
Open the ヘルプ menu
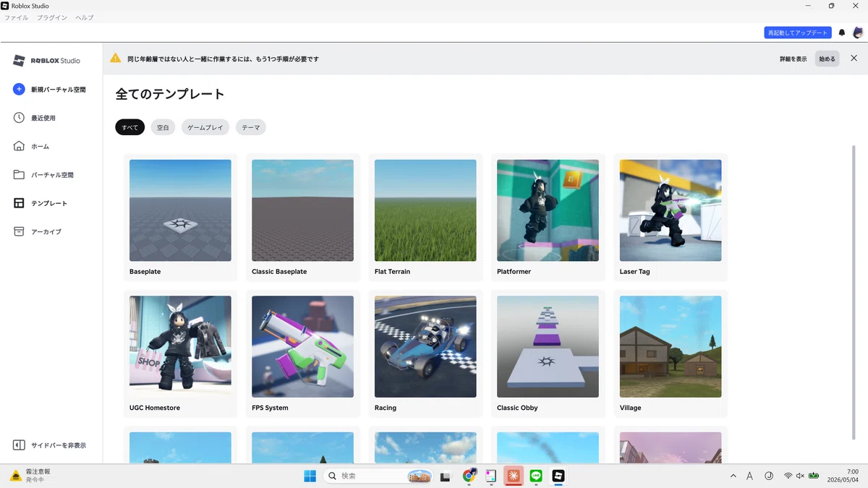pos(85,17)
